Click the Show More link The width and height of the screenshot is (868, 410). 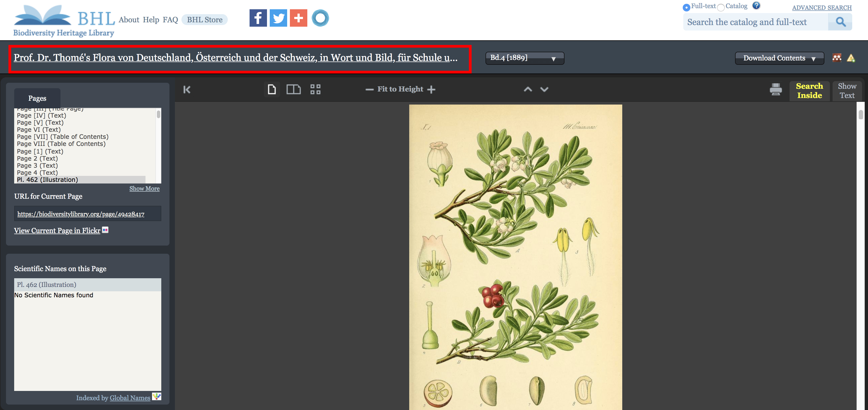[145, 188]
